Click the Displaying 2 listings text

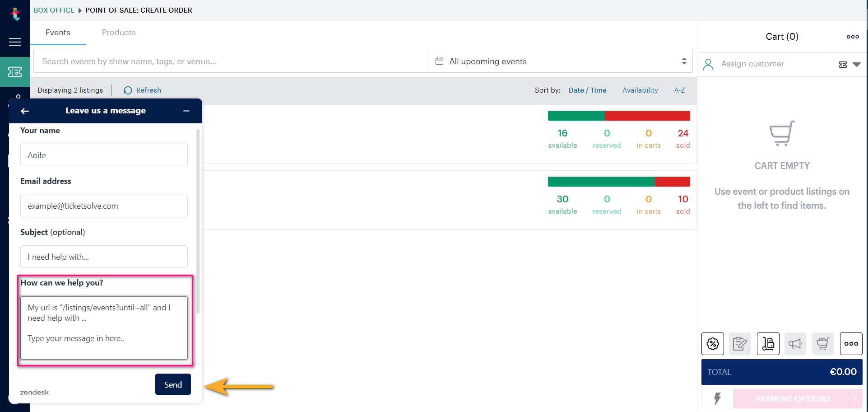tap(70, 90)
